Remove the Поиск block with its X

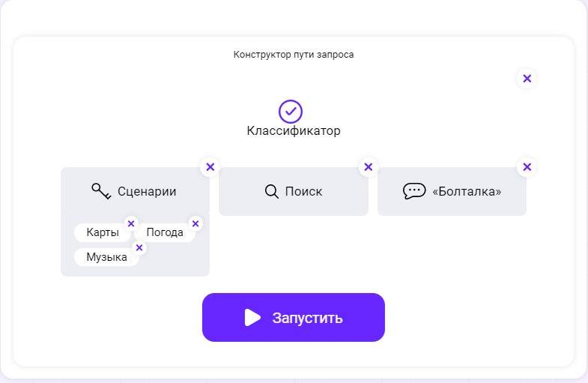pos(368,167)
